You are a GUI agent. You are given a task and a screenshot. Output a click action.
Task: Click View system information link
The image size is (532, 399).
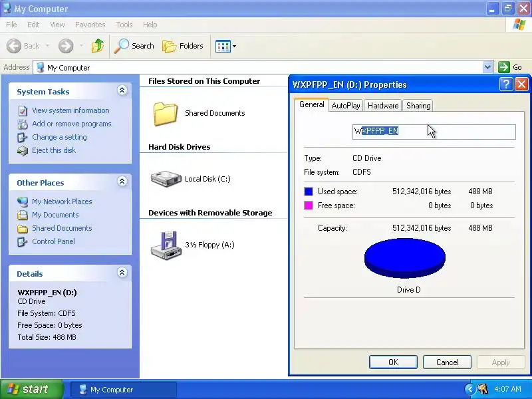pos(70,110)
